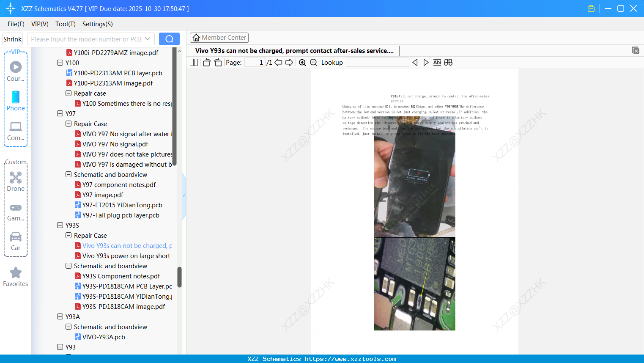Collapse the Repair Case section under Y97

point(69,124)
